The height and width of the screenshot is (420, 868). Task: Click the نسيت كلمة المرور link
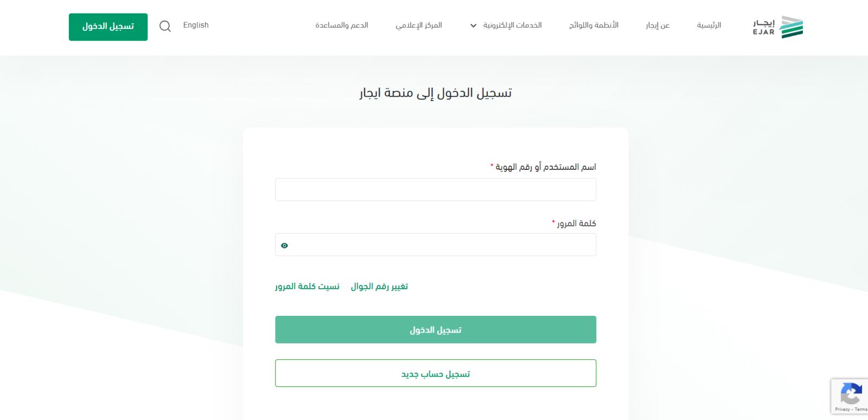coord(308,286)
